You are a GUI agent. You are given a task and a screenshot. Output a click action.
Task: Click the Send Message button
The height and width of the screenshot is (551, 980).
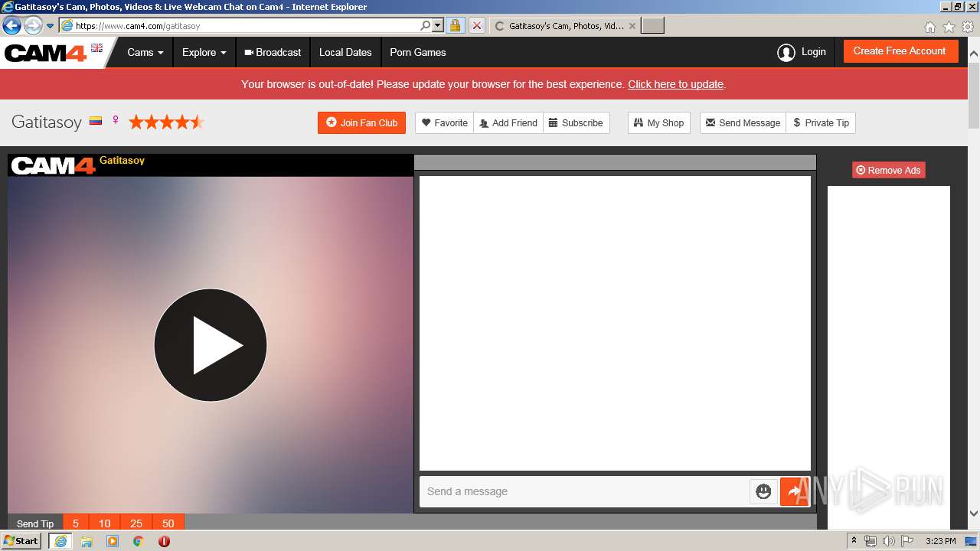pyautogui.click(x=743, y=122)
